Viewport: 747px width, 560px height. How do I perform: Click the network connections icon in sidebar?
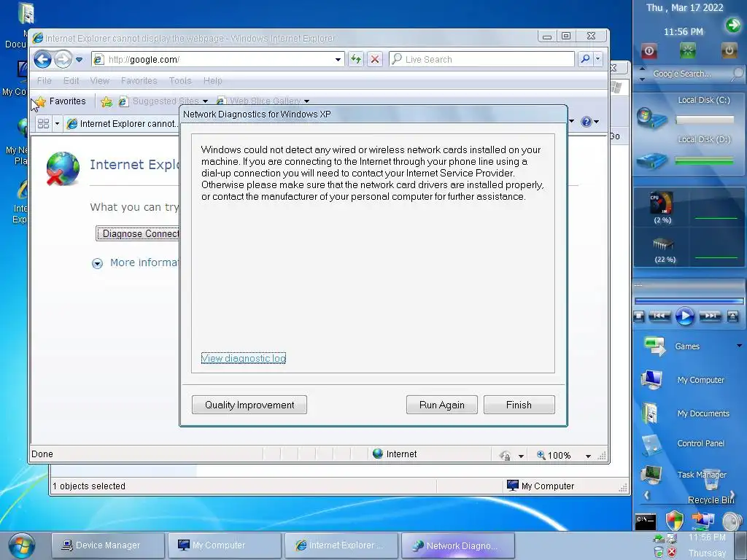pos(703,520)
